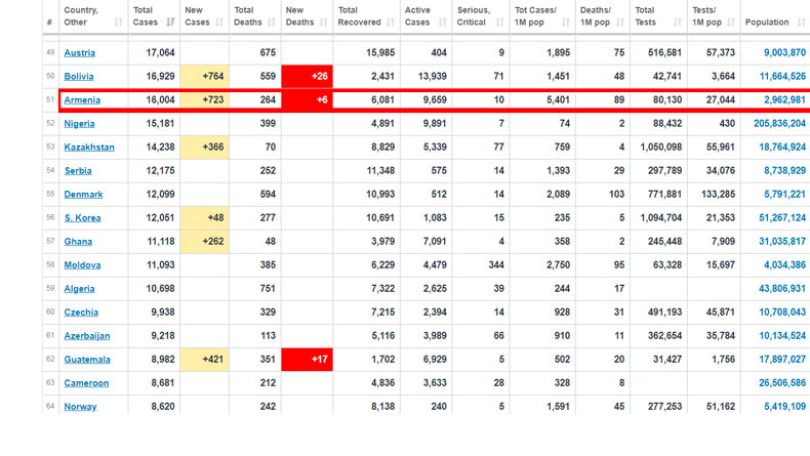The height and width of the screenshot is (456, 810).
Task: Click Bolivia population 11,664,526 link
Action: click(x=783, y=76)
